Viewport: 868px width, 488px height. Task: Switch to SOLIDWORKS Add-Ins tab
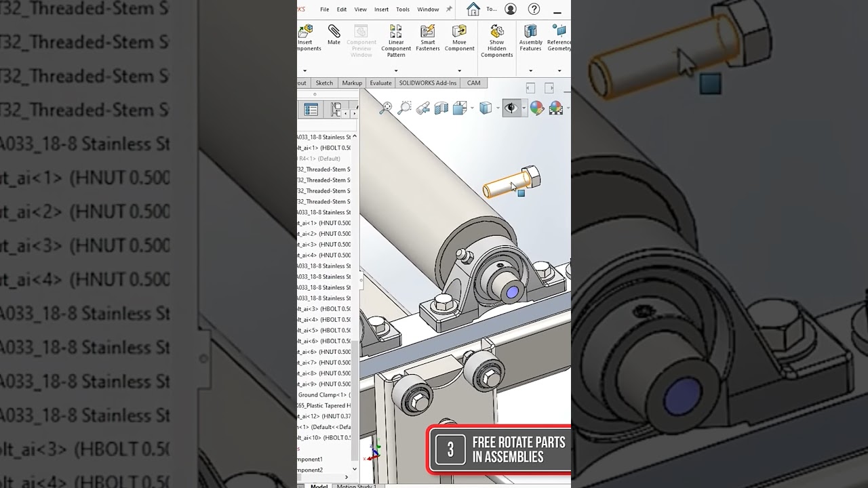[427, 83]
